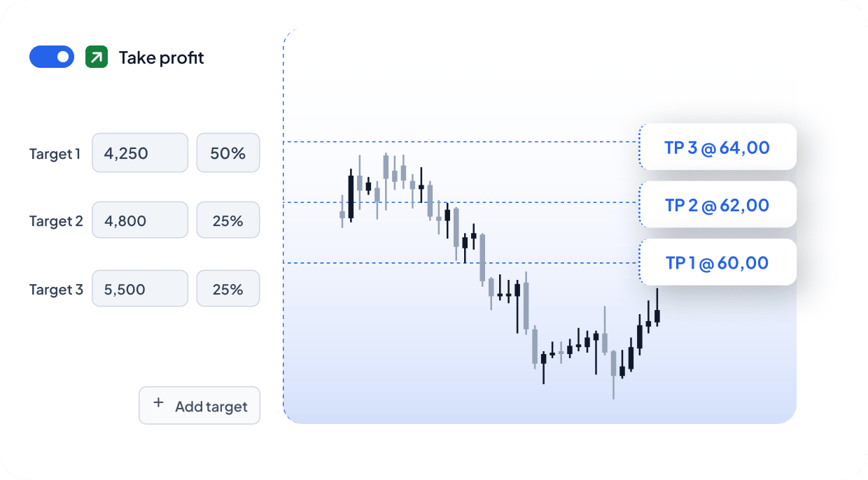Select the TP 3 @ 64,00 price tag
The height and width of the screenshot is (480, 868).
(x=717, y=147)
